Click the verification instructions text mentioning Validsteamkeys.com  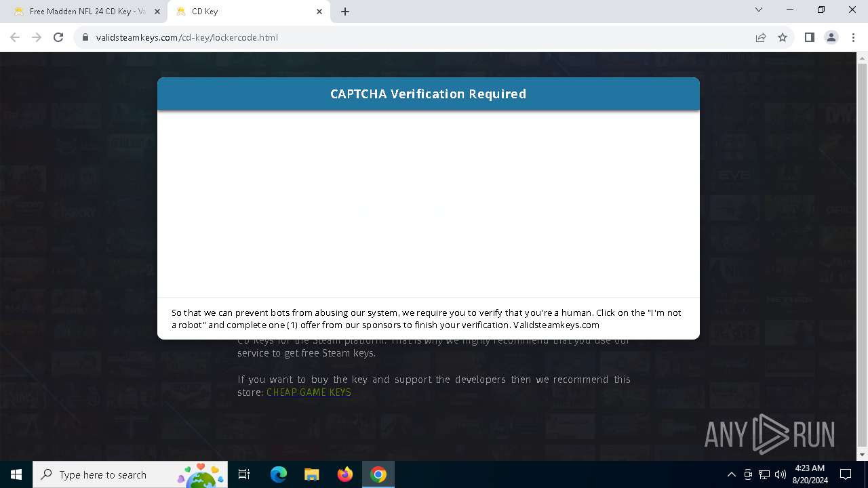427,319
